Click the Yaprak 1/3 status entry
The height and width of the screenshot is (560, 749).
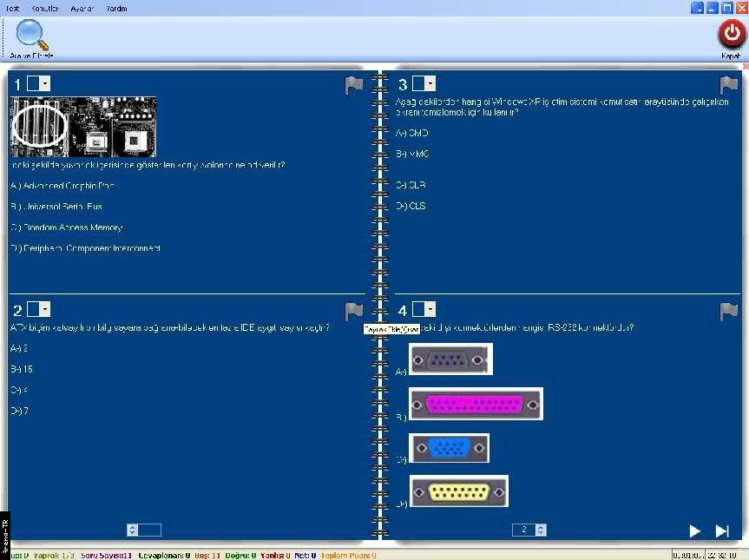(x=54, y=555)
